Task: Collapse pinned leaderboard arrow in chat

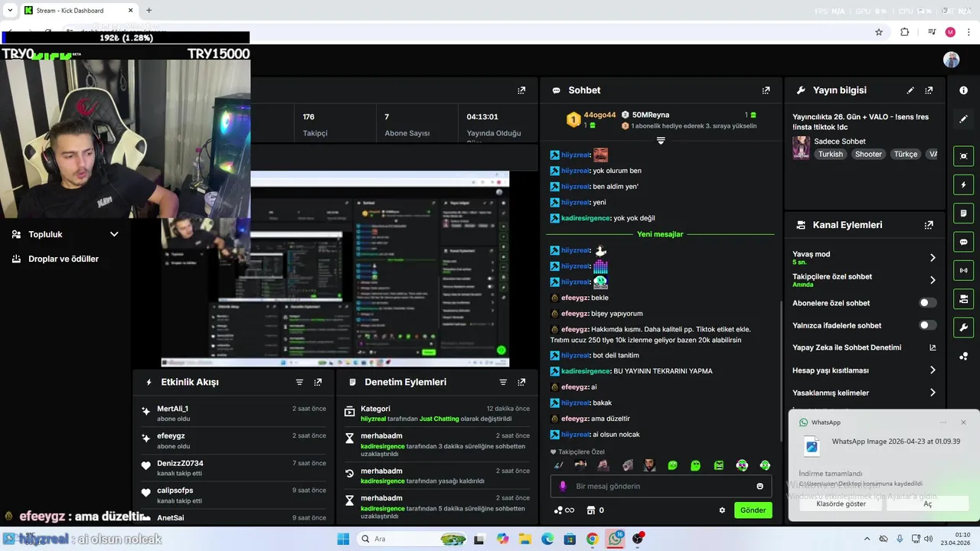Action: 661,141
